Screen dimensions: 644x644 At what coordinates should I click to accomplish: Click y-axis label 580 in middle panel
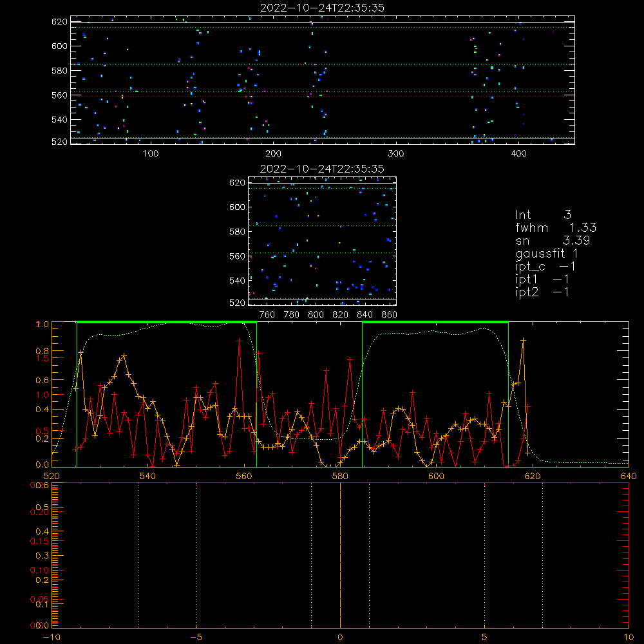(x=237, y=232)
